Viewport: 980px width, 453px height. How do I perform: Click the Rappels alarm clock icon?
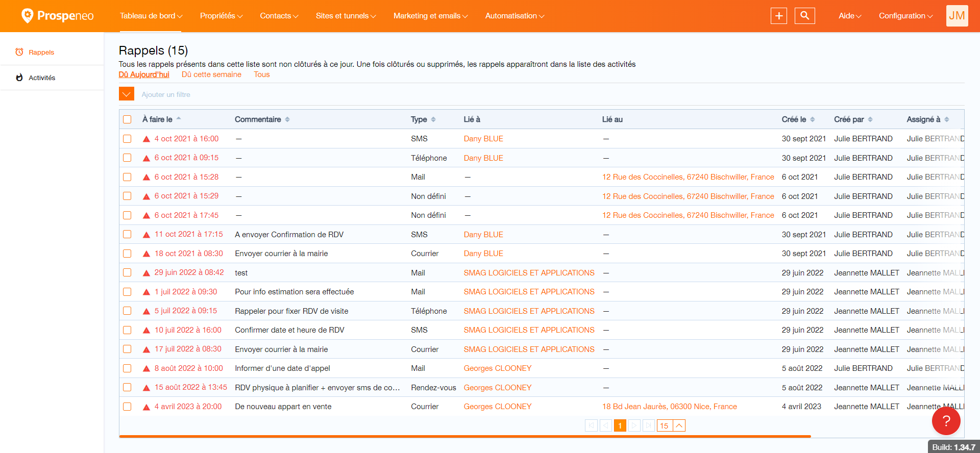pos(19,52)
